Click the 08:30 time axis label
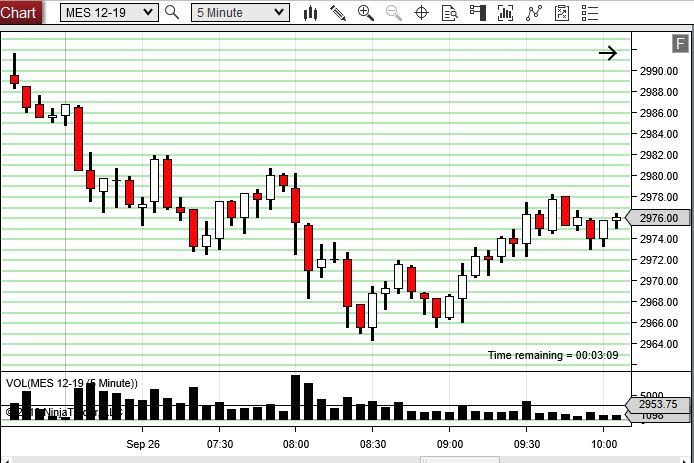This screenshot has height=463, width=694. click(373, 444)
